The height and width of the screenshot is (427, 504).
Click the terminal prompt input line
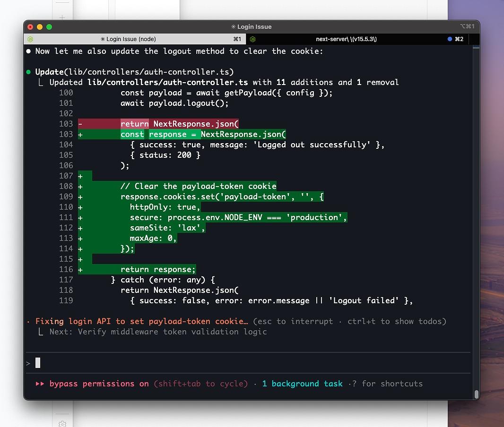[x=236, y=363]
